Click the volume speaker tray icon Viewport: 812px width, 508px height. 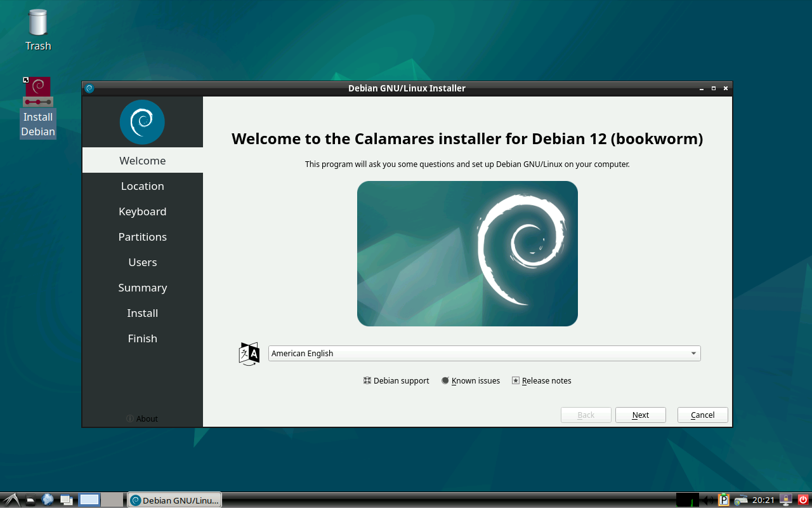coord(707,500)
